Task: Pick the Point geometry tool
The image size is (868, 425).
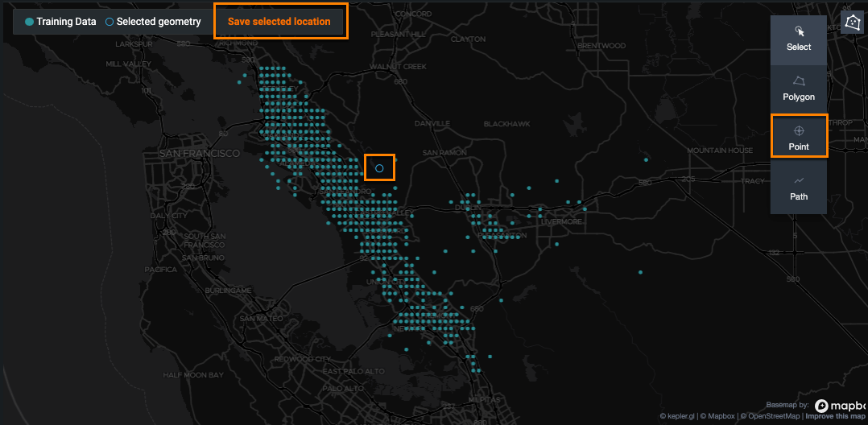Action: [x=799, y=138]
